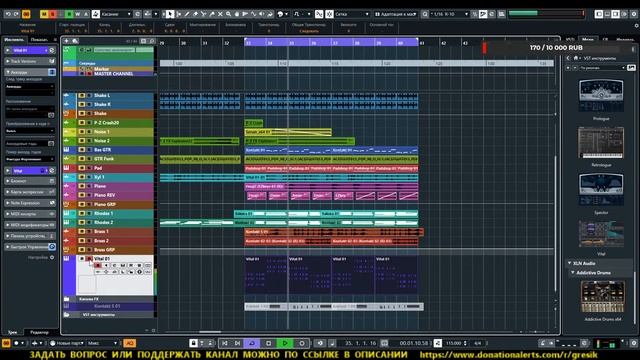Select the Play speaker tool
640x360 pixels.
[262, 14]
